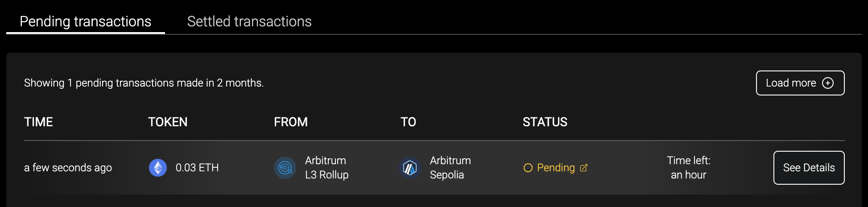
Task: Open the external link icon beside Pending
Action: 583,168
